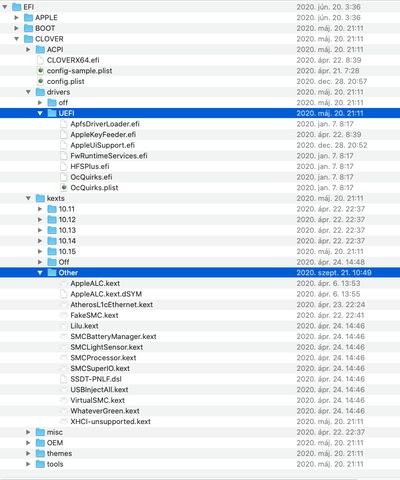Image resolution: width=400 pixels, height=480 pixels.
Task: Click config.plist date 2020. dec. 28. 20:57
Action: pos(332,81)
